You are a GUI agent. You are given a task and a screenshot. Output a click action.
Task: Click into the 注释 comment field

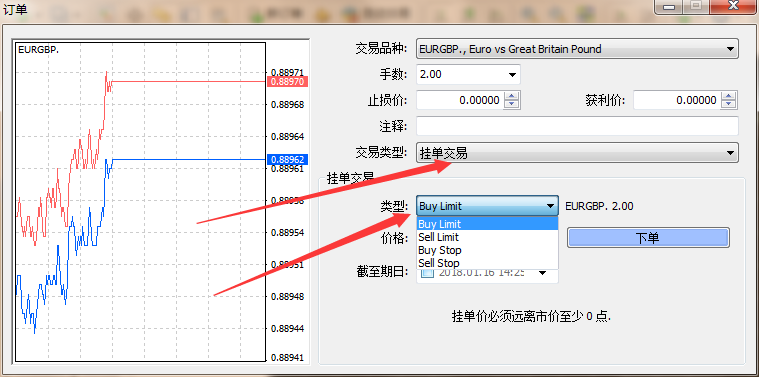pyautogui.click(x=577, y=126)
